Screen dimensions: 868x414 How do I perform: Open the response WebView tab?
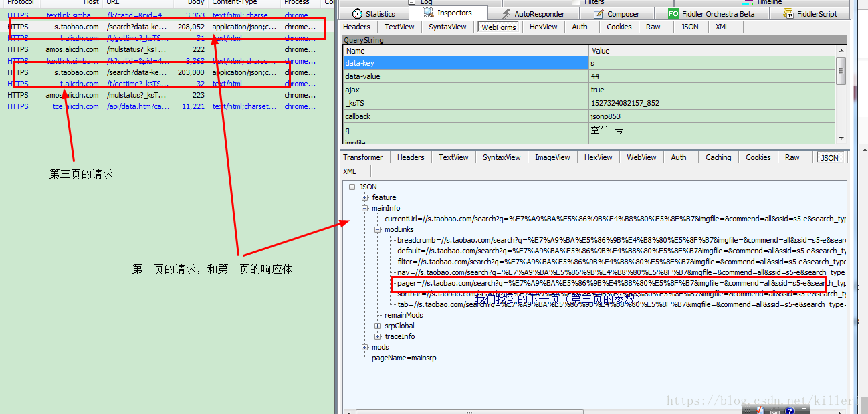pyautogui.click(x=641, y=157)
